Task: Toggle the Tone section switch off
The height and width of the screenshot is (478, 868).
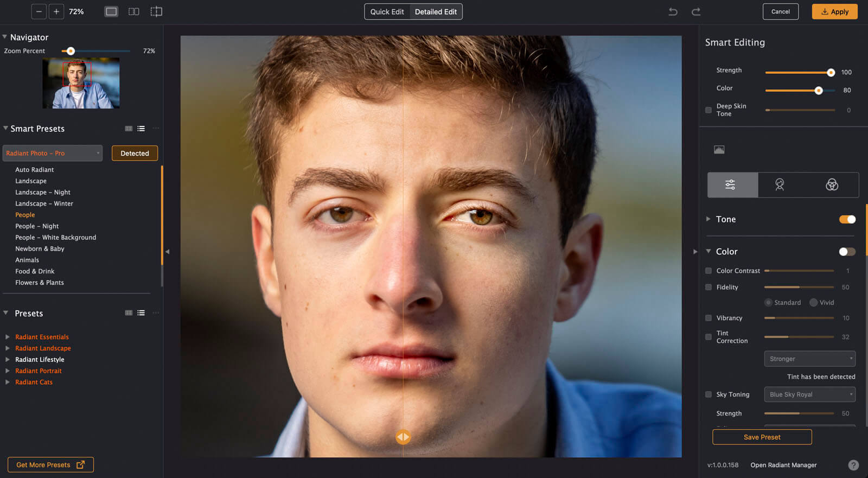Action: 847,219
